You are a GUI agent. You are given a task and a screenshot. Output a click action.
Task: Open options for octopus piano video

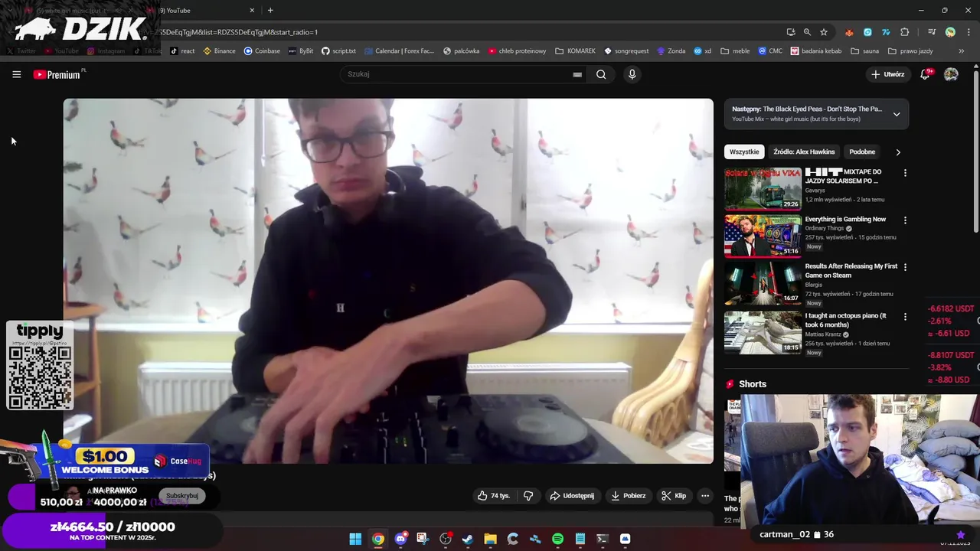(x=905, y=317)
